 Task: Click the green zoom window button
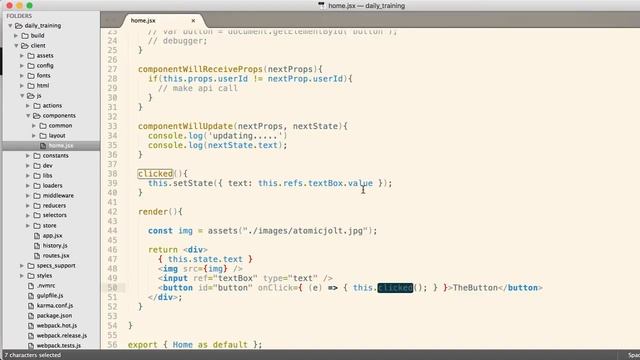(29, 6)
